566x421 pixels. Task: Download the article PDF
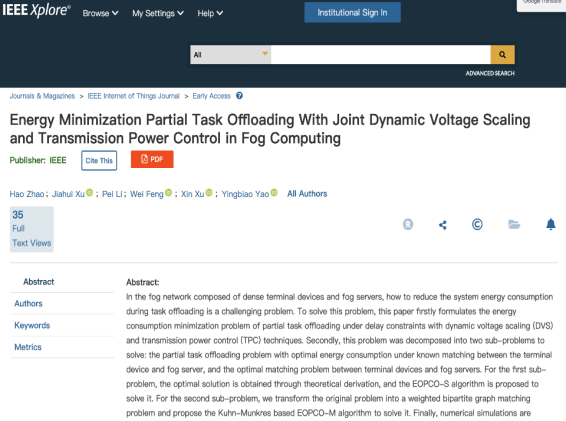(x=152, y=159)
